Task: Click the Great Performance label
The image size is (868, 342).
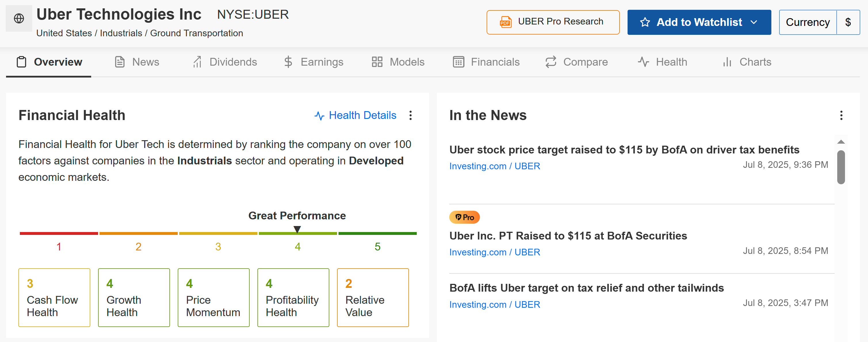Action: [x=297, y=216]
